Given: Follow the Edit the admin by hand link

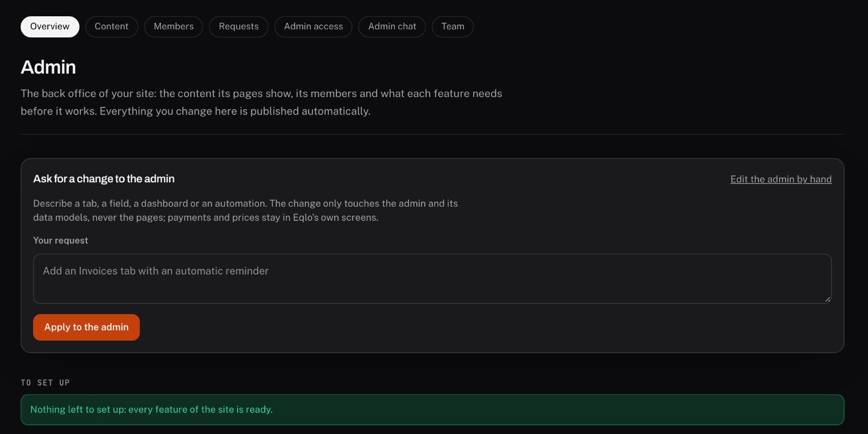Looking at the screenshot, I should click(x=781, y=179).
